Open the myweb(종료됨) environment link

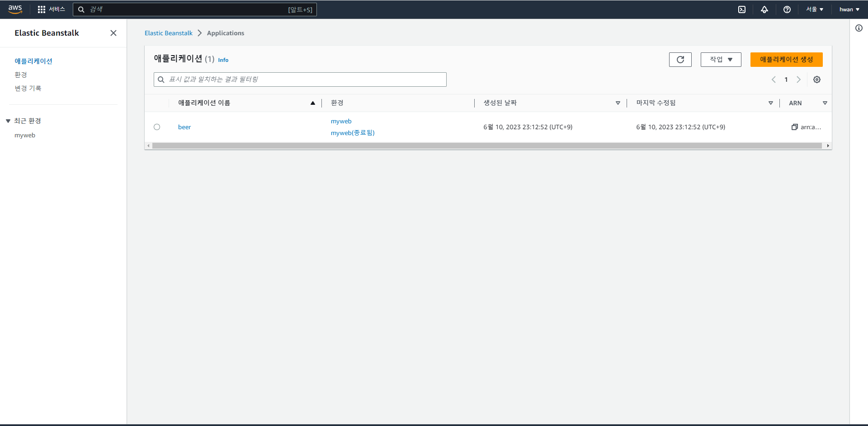tap(353, 133)
